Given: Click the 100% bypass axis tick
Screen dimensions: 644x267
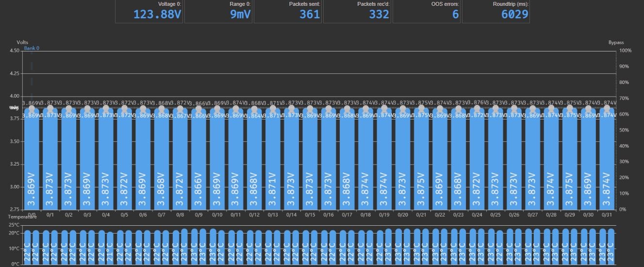Looking at the screenshot, I should 626,50.
